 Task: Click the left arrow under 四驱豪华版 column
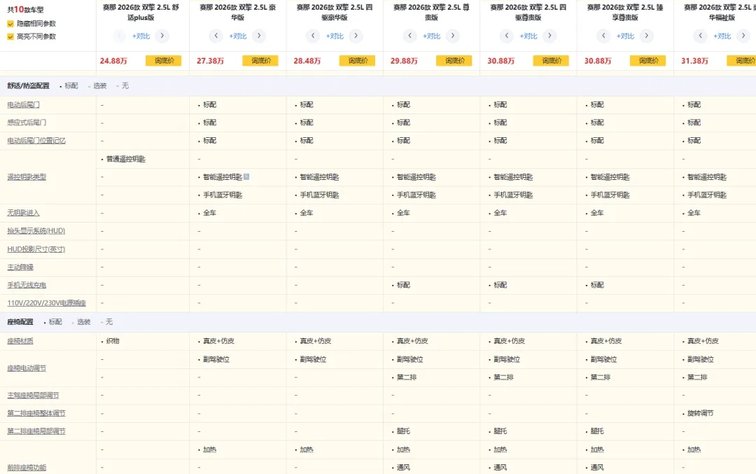tap(311, 36)
